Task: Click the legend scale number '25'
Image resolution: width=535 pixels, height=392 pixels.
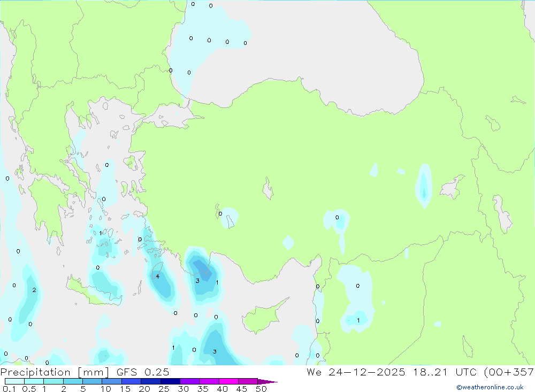Action: [x=164, y=389]
